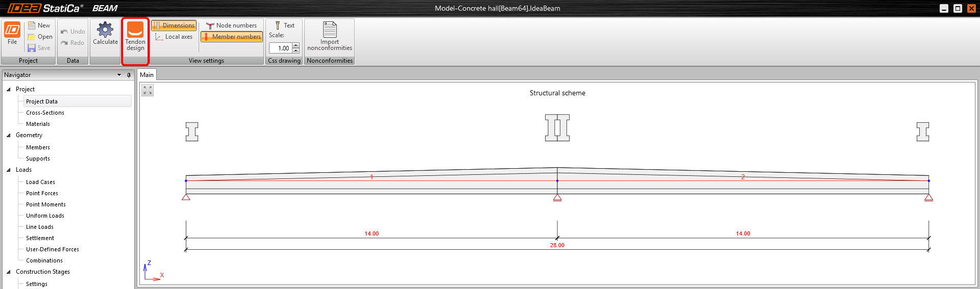The width and height of the screenshot is (980, 289).
Task: Select the Loads tree label
Action: tap(23, 170)
